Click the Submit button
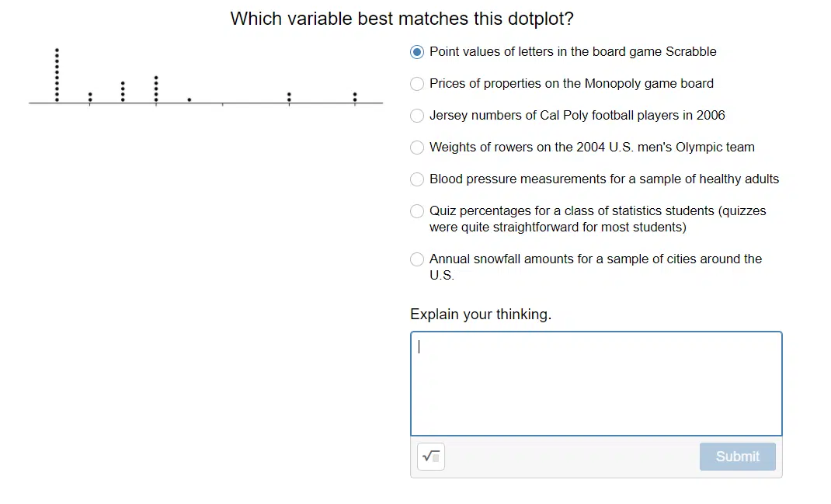The image size is (831, 504). (737, 457)
